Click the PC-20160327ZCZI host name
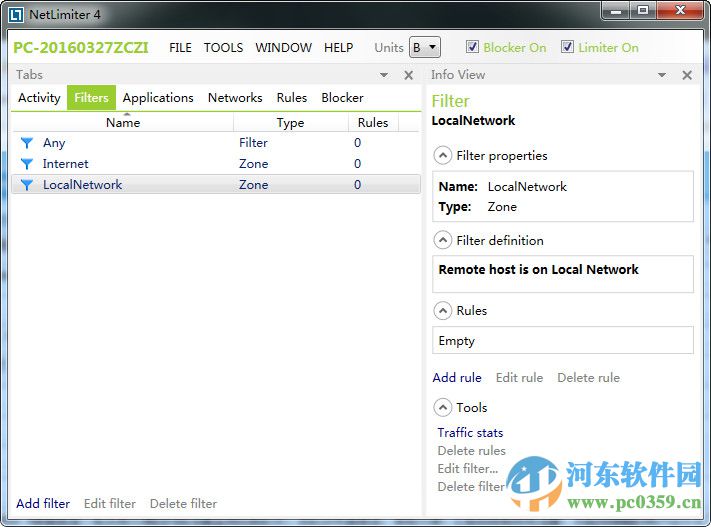The width and height of the screenshot is (711, 527). 81,48
